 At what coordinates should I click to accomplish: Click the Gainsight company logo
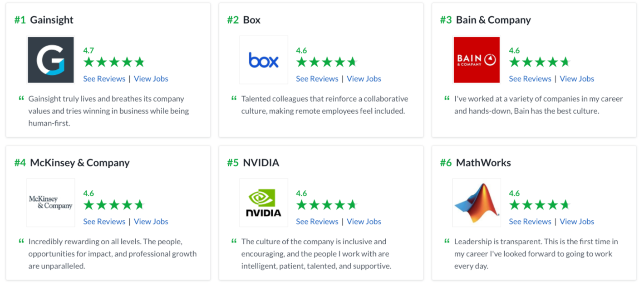pos(51,60)
